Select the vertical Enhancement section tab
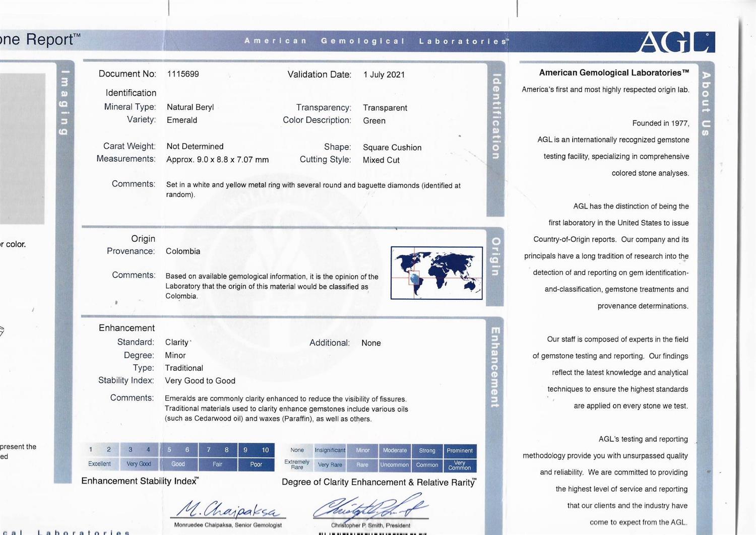The image size is (756, 535). click(495, 367)
